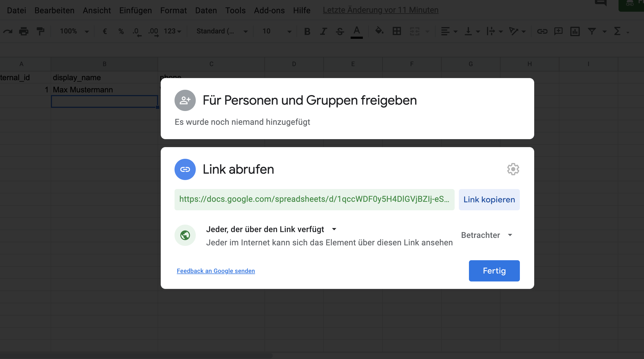Open the Format menu
Viewport: 644px width, 359px height.
point(173,10)
